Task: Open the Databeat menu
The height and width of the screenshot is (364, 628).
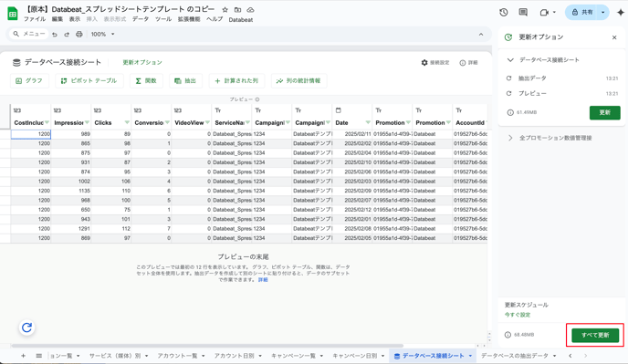Action: pyautogui.click(x=241, y=20)
